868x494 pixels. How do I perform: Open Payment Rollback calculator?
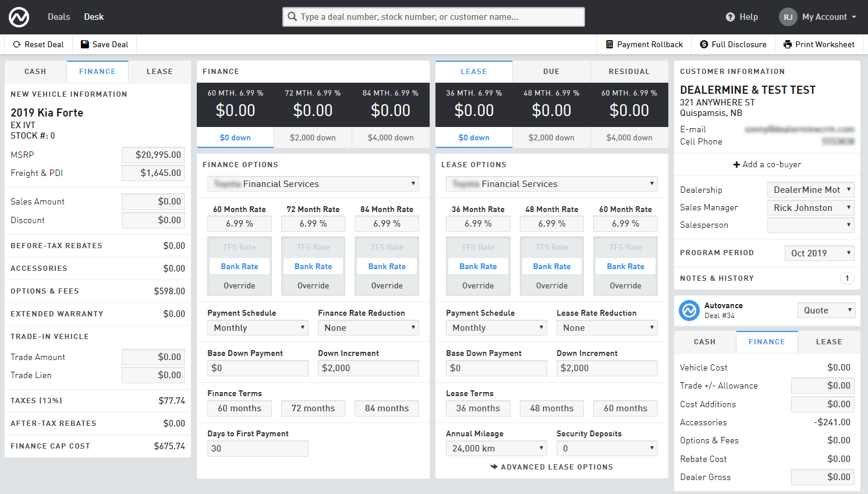(644, 45)
